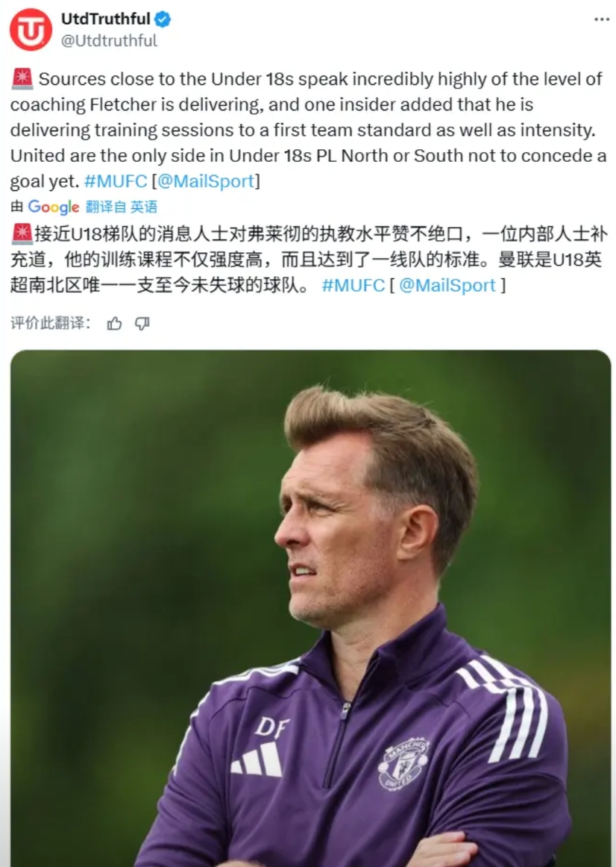Click the blue verified badge
Screen dimensions: 616x867
point(162,19)
